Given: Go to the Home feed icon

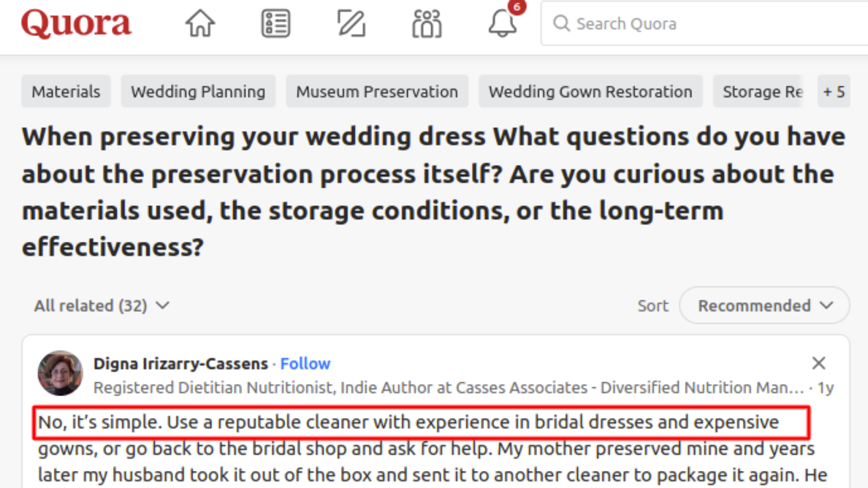Looking at the screenshot, I should click(x=200, y=24).
